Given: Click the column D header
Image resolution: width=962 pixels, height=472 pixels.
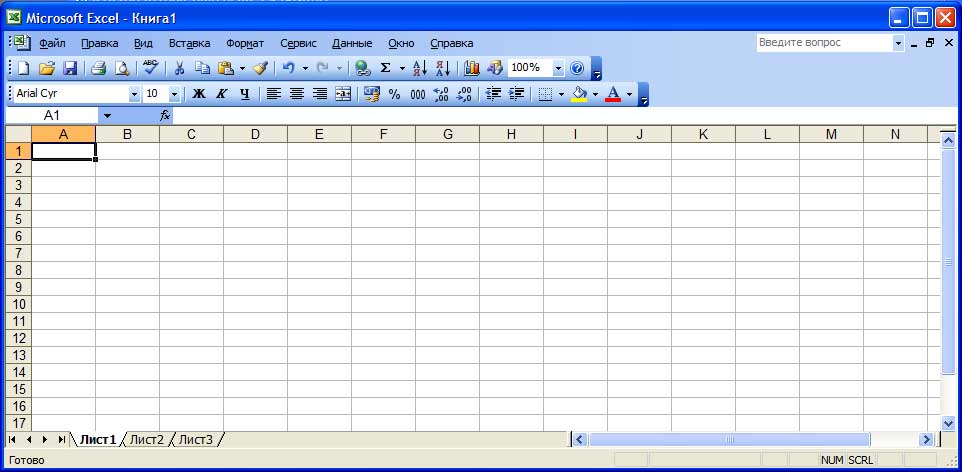Looking at the screenshot, I should [x=255, y=134].
